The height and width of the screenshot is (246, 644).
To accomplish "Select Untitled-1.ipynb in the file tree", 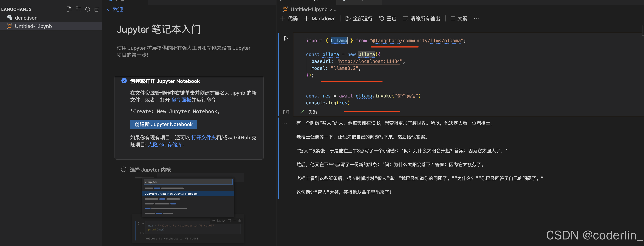I will [x=33, y=26].
